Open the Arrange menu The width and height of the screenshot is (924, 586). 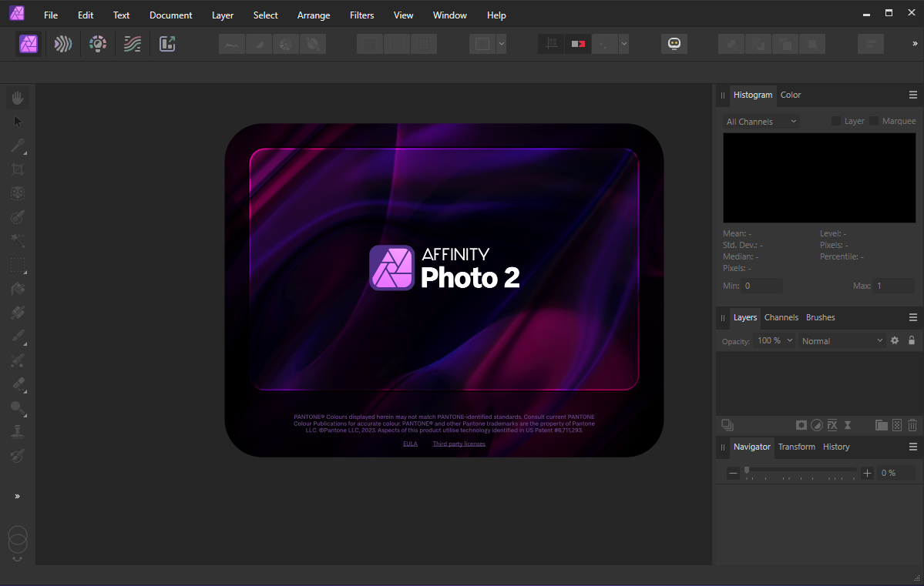314,15
